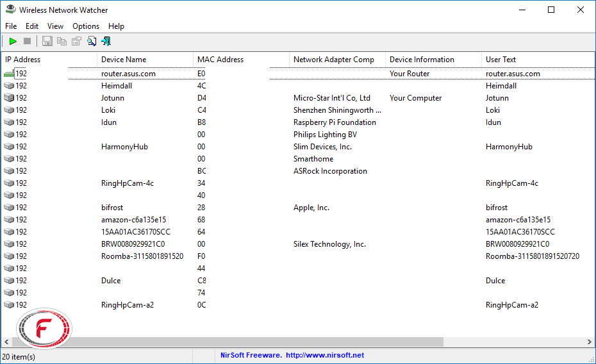Click device icon in the bifrost row
Viewport: 596px width, 364px height.
(9, 208)
